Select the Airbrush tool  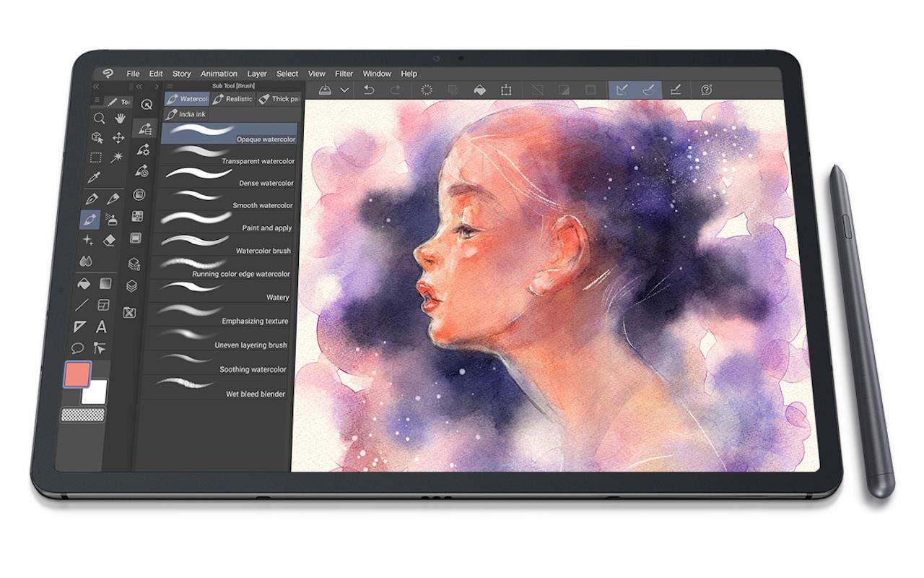pos(111,220)
